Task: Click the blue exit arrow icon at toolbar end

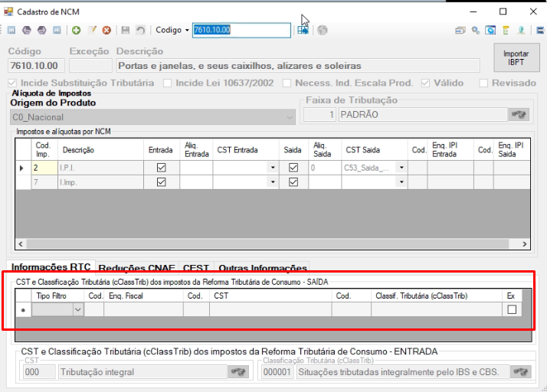Action: [540, 31]
